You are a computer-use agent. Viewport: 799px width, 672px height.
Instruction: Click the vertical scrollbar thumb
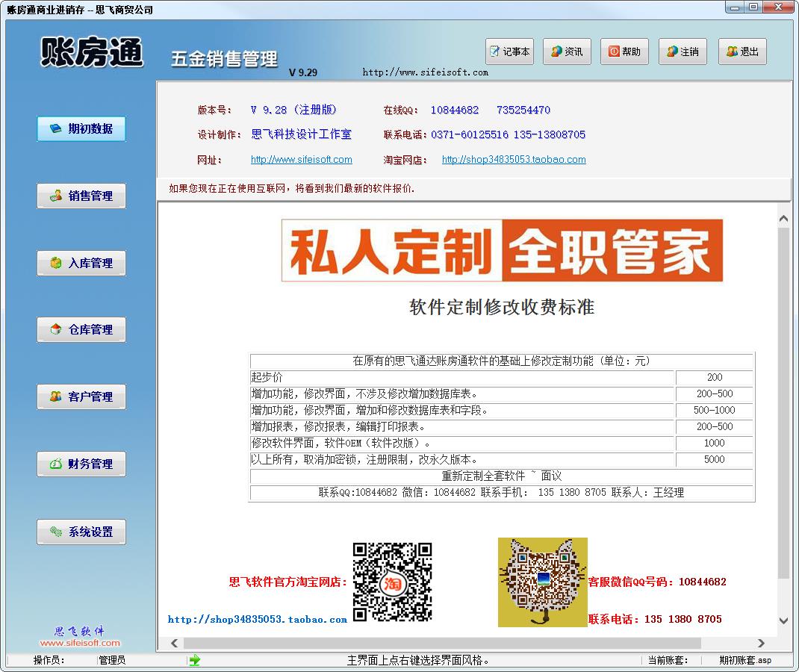point(784,402)
